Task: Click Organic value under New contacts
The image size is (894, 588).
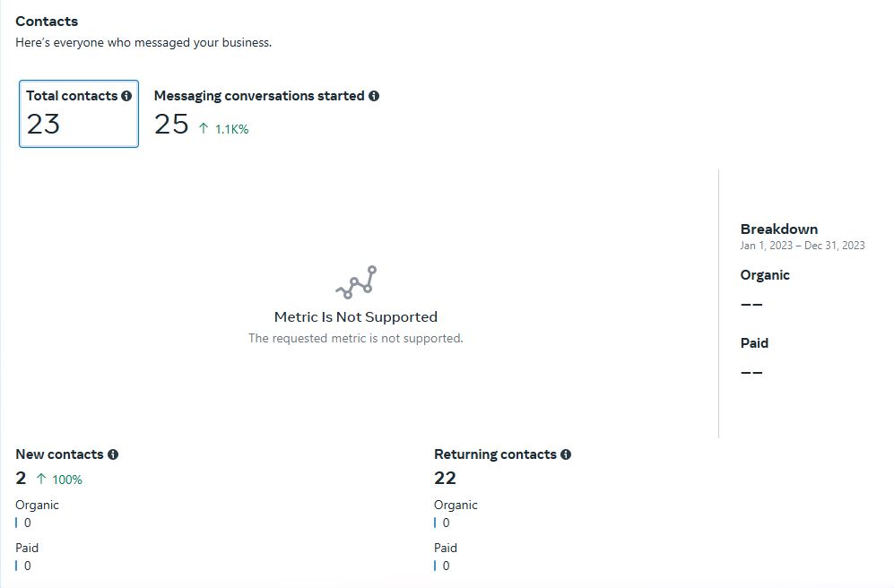Action: click(x=28, y=523)
